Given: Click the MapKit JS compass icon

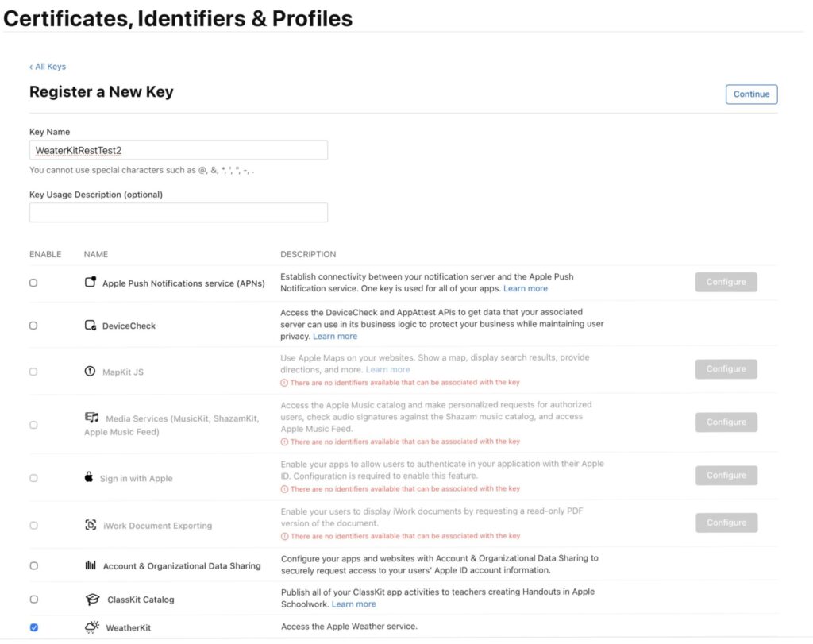Looking at the screenshot, I should [90, 372].
